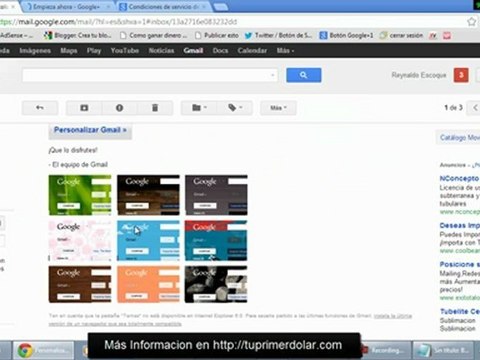Click the Personalizar Gmail » link

point(90,130)
